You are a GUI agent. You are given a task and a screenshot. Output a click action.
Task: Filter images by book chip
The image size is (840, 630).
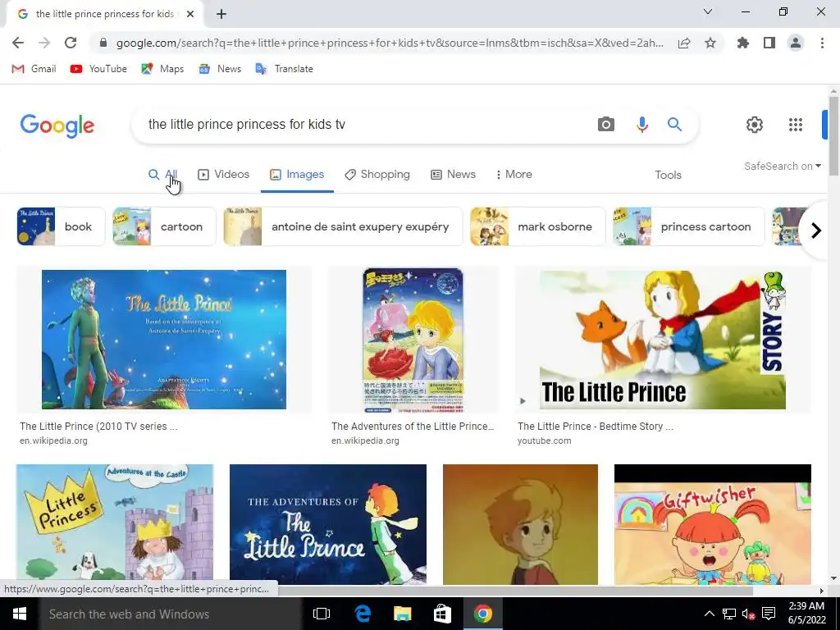click(x=61, y=226)
